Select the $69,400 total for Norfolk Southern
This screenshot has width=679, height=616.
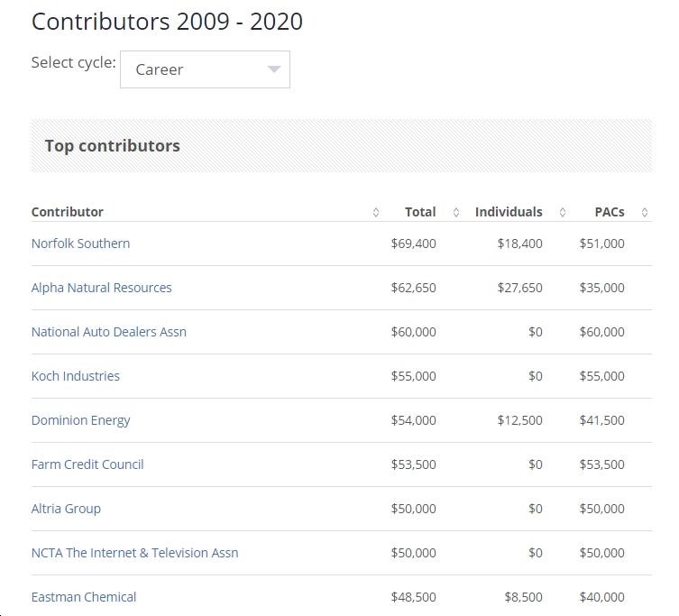click(x=414, y=244)
